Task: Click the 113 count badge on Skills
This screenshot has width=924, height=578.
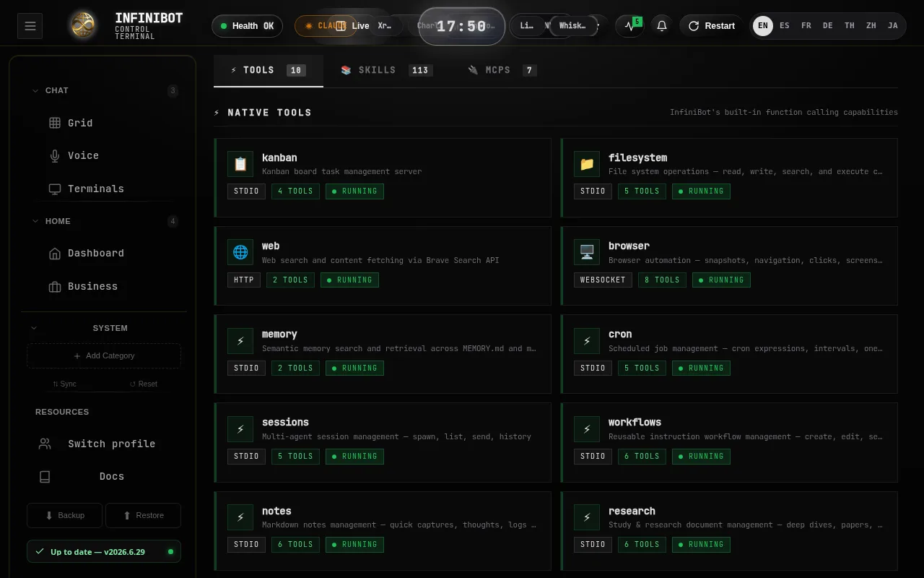Action: click(x=420, y=71)
